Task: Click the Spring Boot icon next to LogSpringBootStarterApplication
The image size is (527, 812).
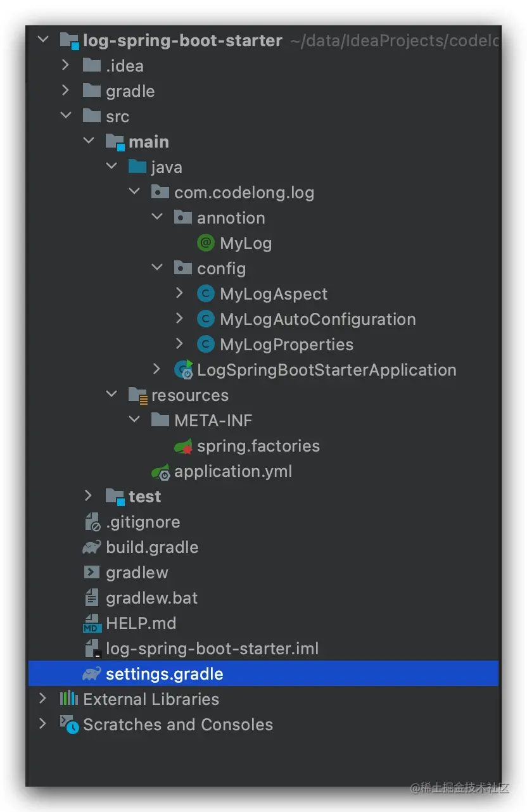Action: [x=182, y=369]
